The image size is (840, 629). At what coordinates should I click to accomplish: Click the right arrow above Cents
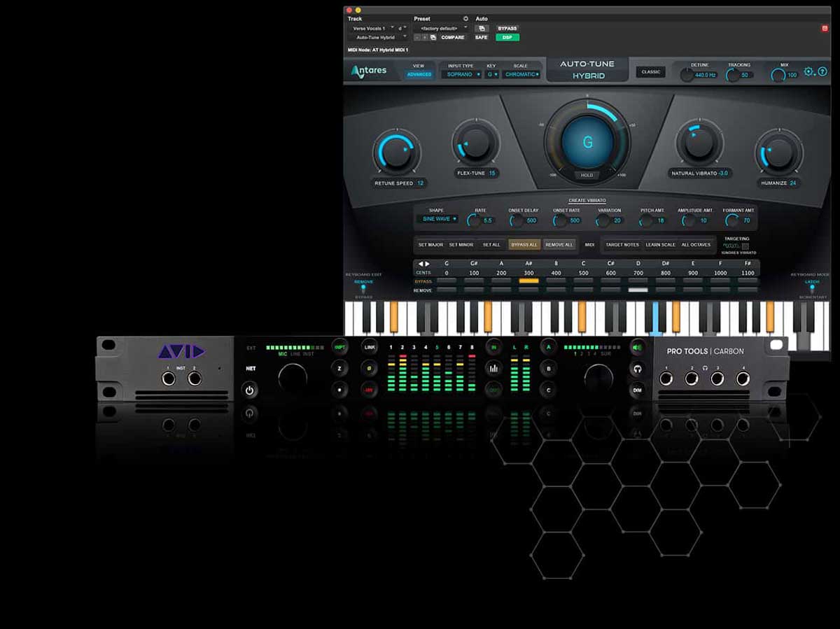(428, 264)
